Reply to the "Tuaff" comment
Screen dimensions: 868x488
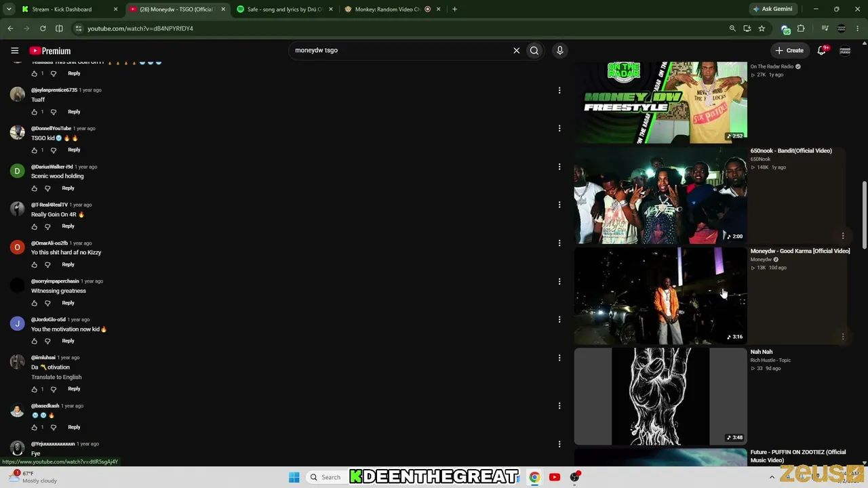(x=74, y=112)
